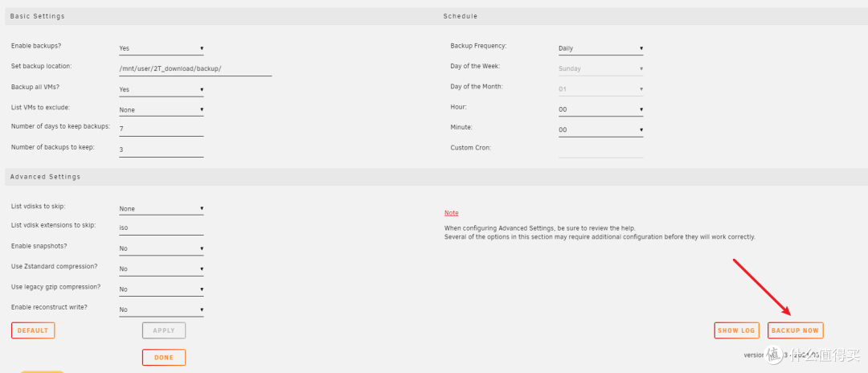Change the Backup Frequency dropdown
Viewport: 868px width, 373px height.
(x=600, y=48)
